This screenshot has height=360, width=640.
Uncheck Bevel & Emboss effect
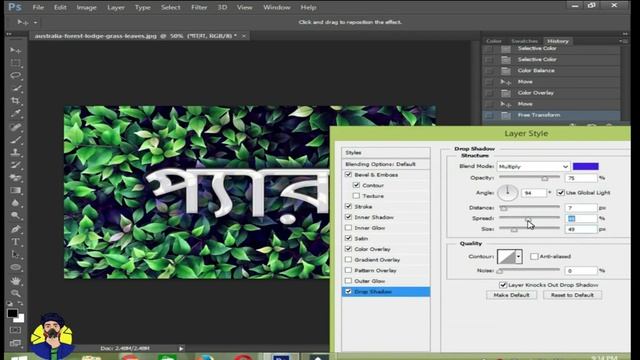348,174
